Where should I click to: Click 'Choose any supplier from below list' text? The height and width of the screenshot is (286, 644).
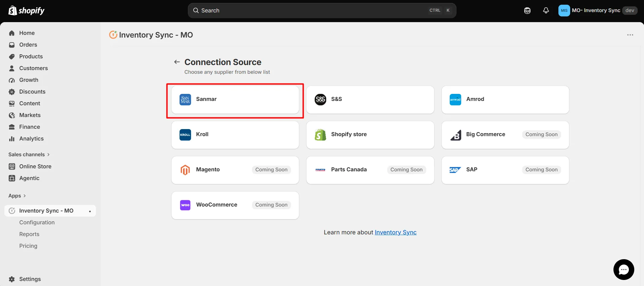(227, 72)
